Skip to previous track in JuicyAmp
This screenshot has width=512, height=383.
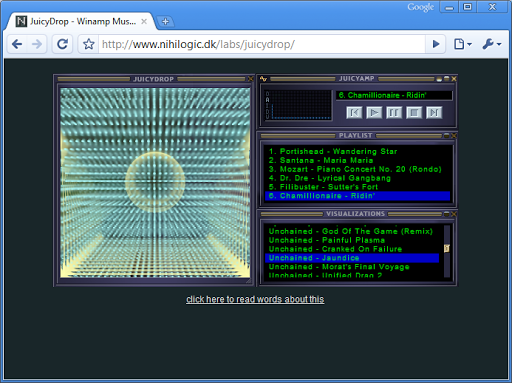point(354,112)
